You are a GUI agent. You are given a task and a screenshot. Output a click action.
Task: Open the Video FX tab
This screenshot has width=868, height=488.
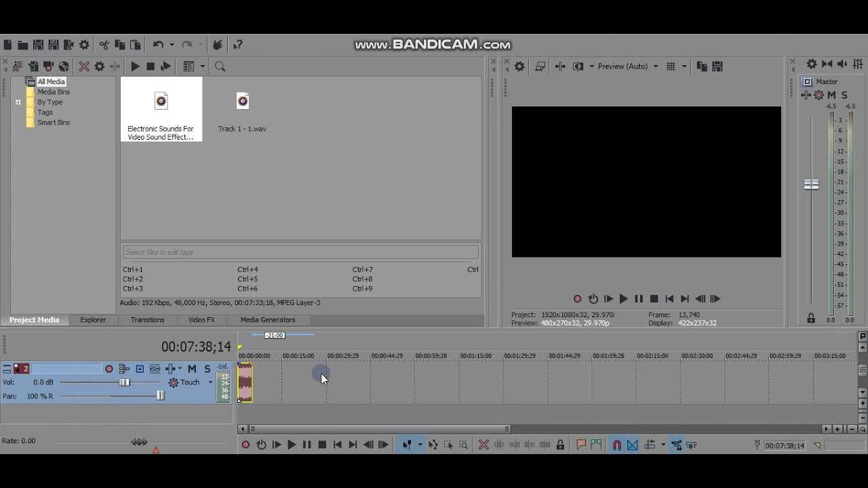[x=201, y=320]
